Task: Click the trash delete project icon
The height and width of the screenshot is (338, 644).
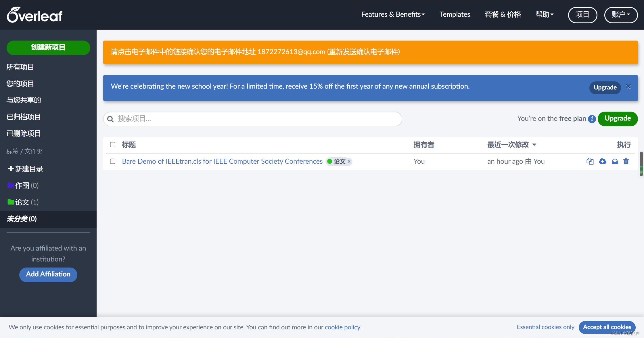Action: 626,161
